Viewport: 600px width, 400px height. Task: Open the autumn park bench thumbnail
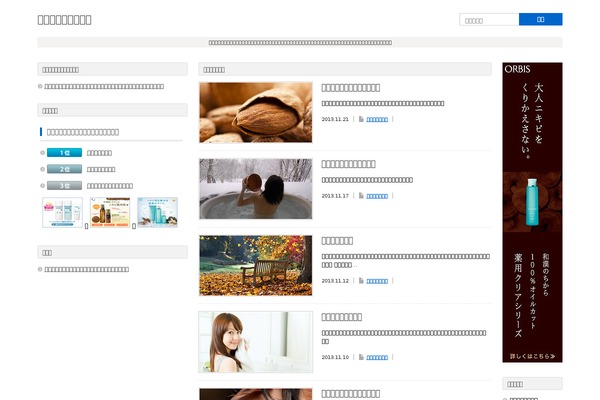coord(256,265)
